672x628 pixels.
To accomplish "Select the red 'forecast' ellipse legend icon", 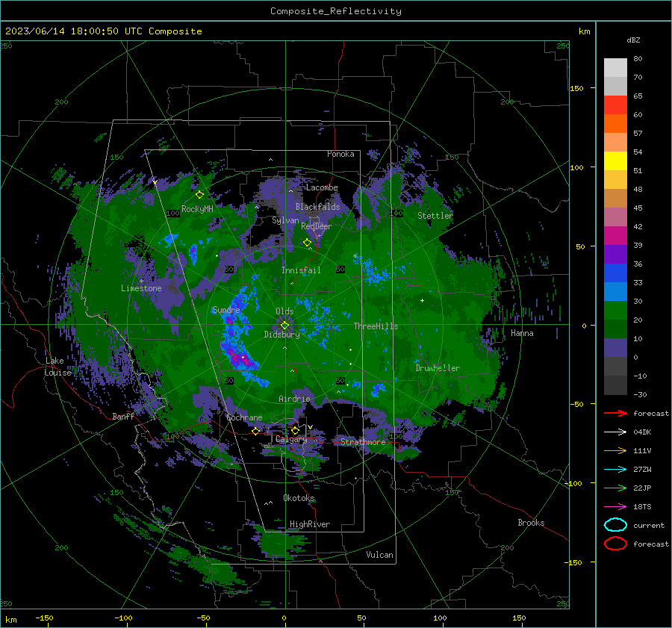I will click(x=615, y=544).
